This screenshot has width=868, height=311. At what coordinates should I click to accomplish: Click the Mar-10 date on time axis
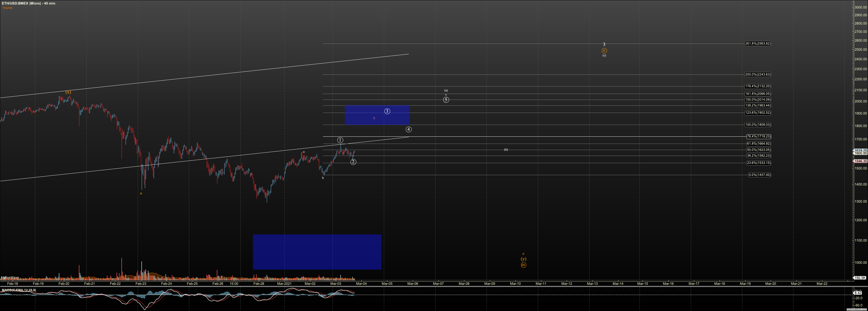pos(515,284)
